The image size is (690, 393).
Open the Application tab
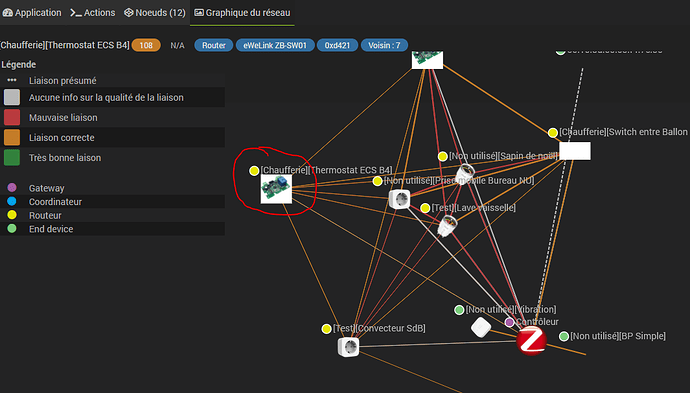tap(32, 13)
